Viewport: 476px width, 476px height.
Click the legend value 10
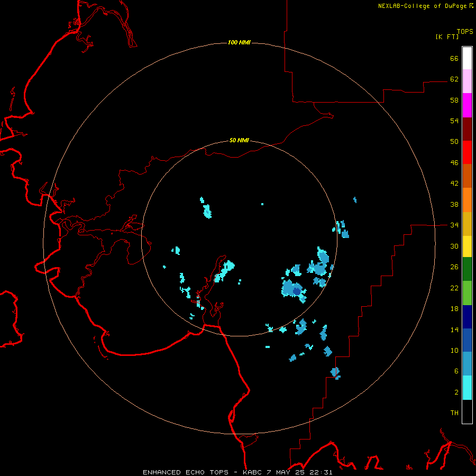click(x=454, y=350)
